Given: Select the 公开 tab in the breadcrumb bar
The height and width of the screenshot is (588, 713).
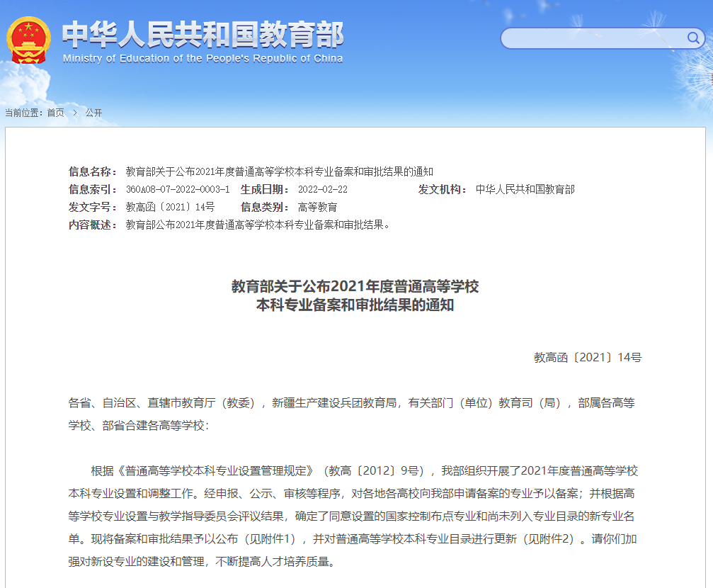Looking at the screenshot, I should 93,111.
